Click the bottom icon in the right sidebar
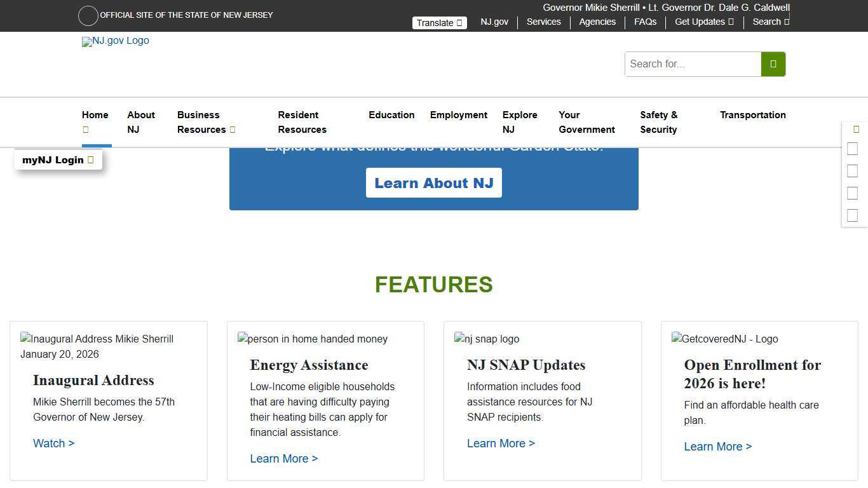Screen dimensions: 868x488 (x=852, y=215)
